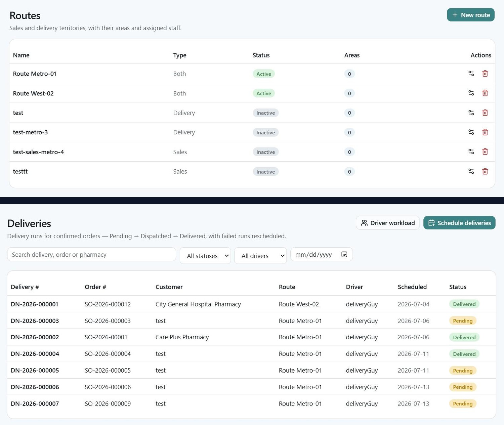Click order number SO-2026-000009

tap(108, 403)
